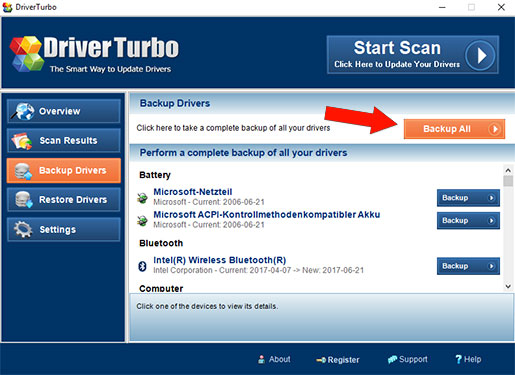This screenshot has height=375, width=515.
Task: Click the Battery category heading
Action: click(155, 175)
